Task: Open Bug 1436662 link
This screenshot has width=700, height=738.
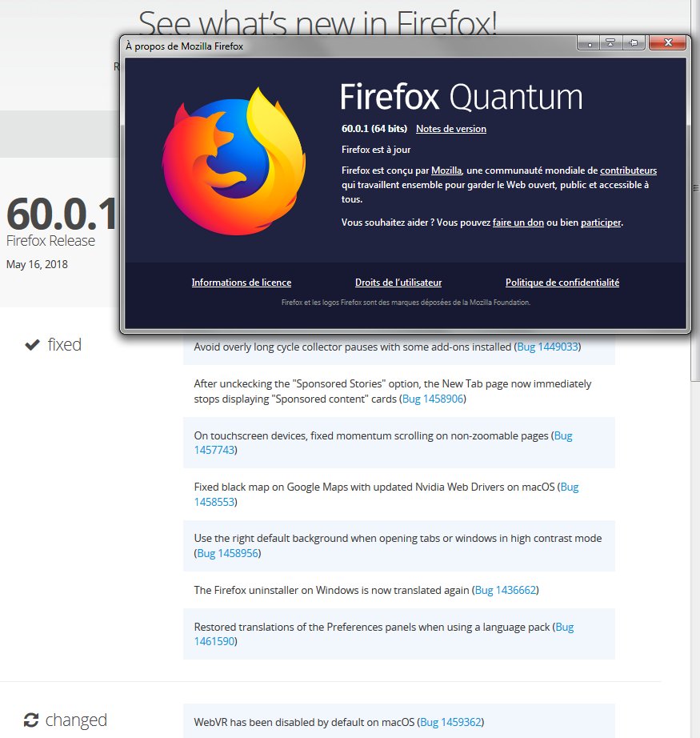Action: point(506,590)
